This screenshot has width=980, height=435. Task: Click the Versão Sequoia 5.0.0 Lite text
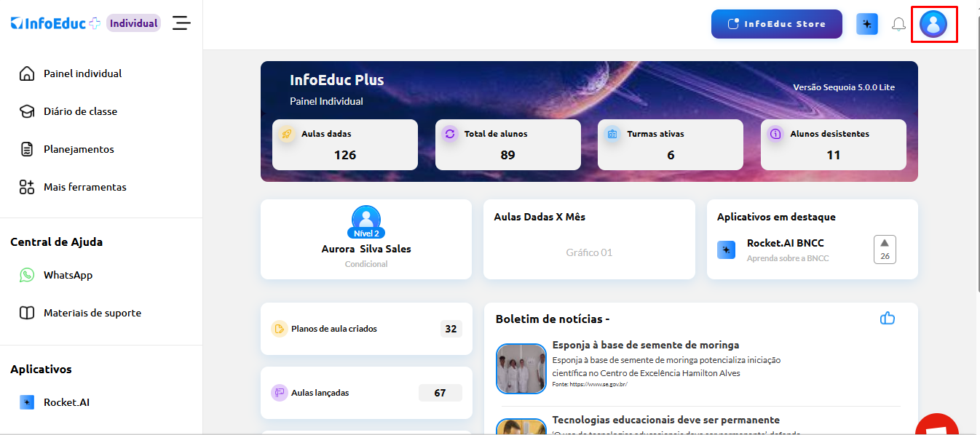pyautogui.click(x=844, y=87)
